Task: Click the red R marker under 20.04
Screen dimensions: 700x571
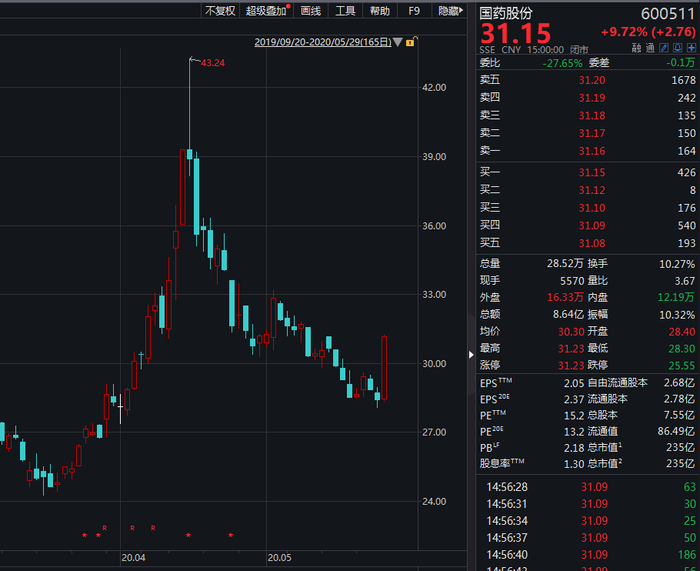Action: 132,528
